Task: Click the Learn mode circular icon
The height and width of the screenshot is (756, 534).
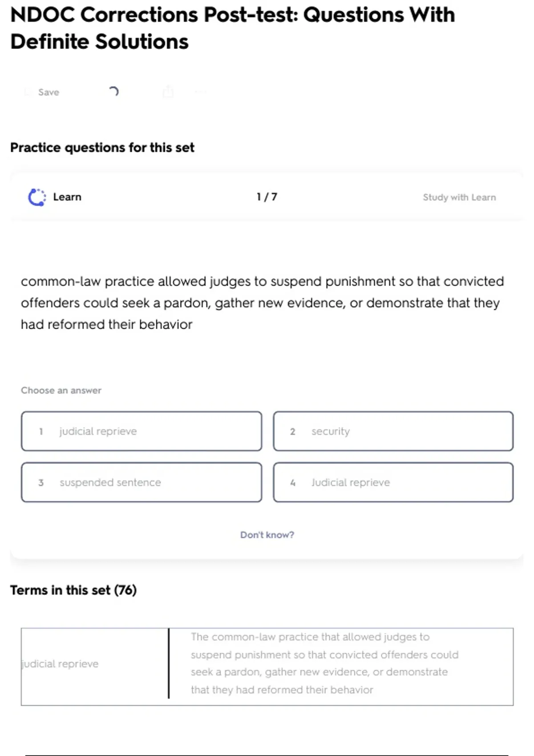Action: [x=37, y=197]
